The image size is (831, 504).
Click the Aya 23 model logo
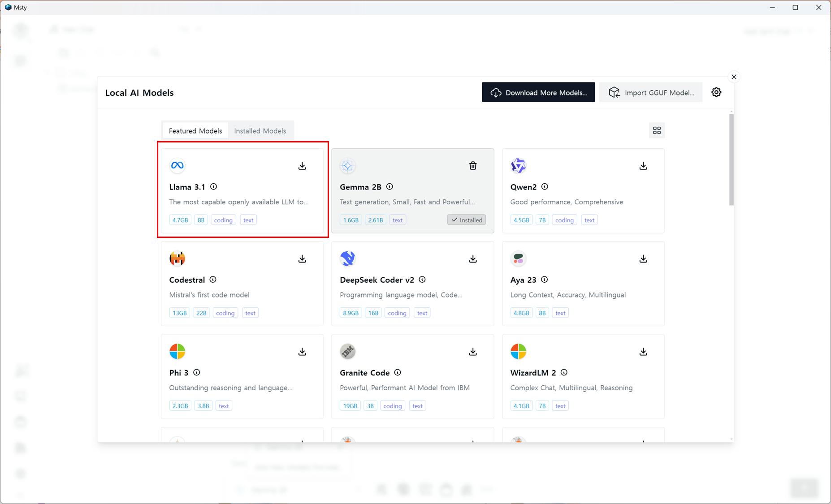pyautogui.click(x=518, y=258)
